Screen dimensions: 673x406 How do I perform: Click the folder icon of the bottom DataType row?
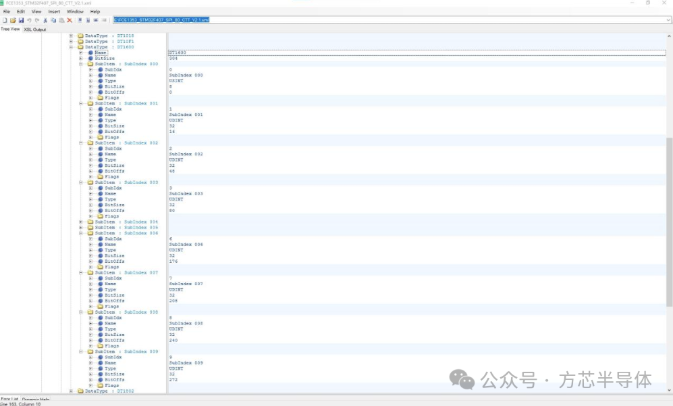tap(80, 391)
